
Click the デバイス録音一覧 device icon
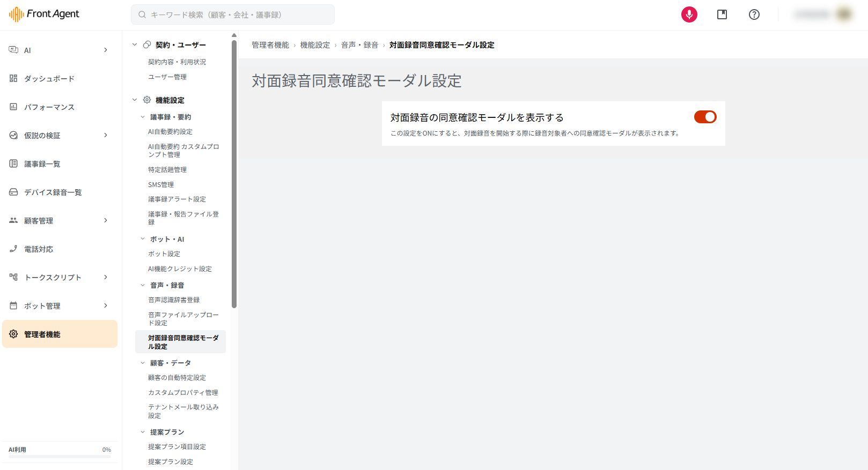point(13,192)
